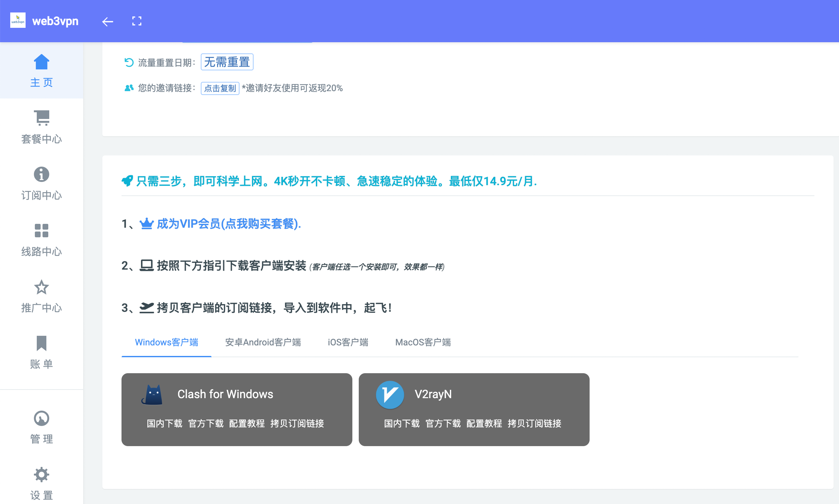Click 官方下载 under V2rayN
Image resolution: width=839 pixels, height=504 pixels.
coord(443,423)
